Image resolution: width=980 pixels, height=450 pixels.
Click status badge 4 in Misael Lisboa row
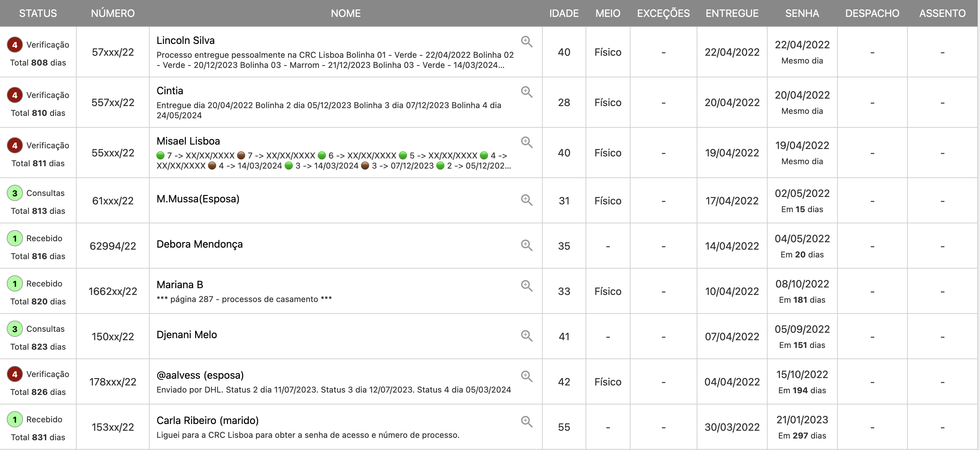point(15,145)
